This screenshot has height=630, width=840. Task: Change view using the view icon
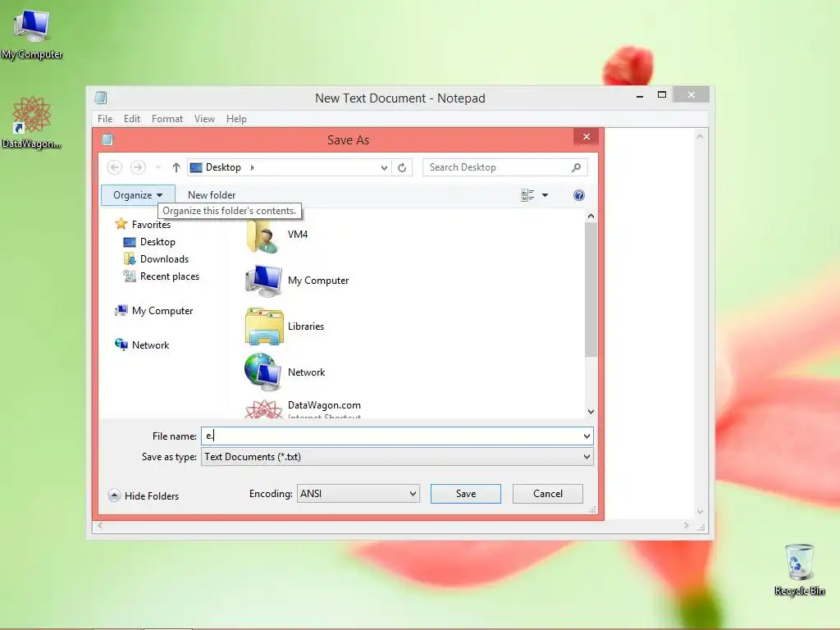(x=527, y=195)
